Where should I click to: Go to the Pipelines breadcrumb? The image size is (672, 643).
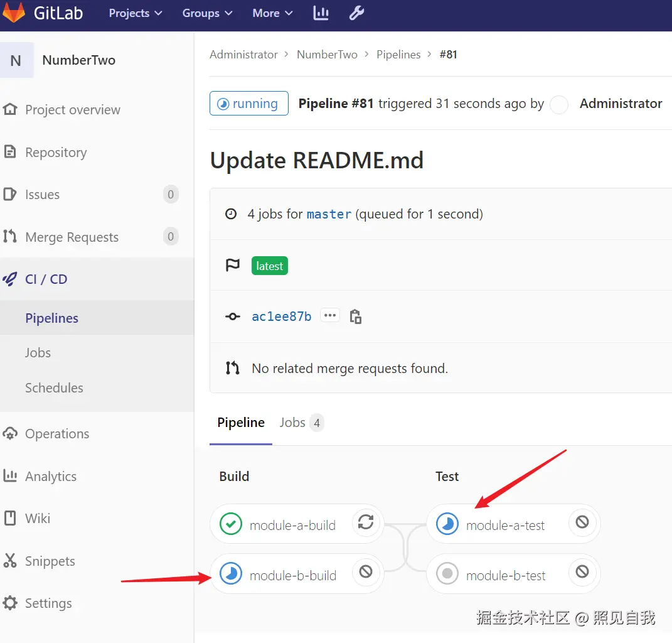coord(398,55)
